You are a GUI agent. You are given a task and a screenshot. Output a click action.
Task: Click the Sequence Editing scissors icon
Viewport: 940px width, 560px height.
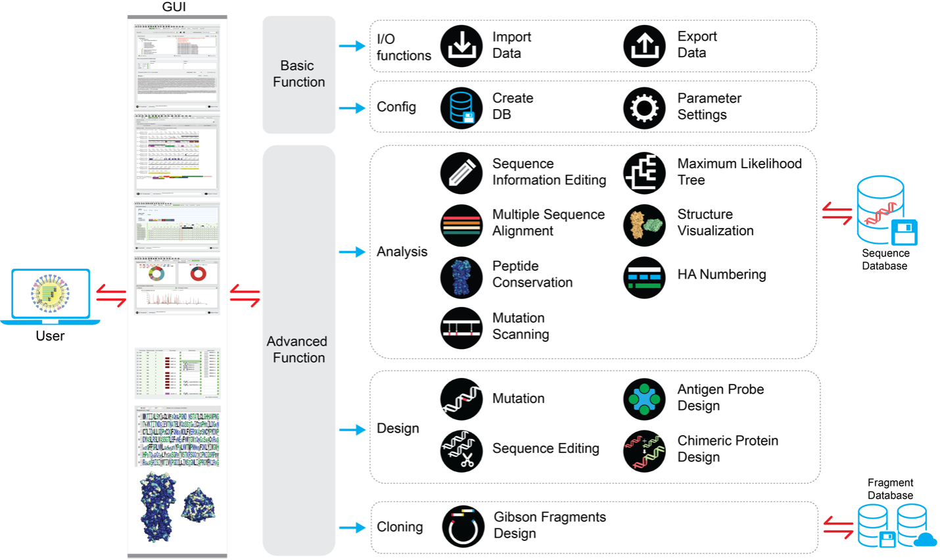[x=461, y=451]
